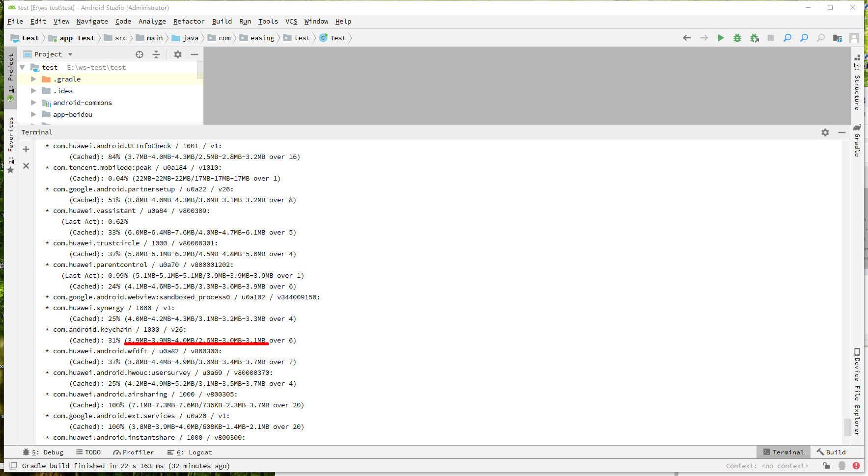868x476 pixels.
Task: Click the Collapse All icon in Project panel
Action: [x=156, y=54]
